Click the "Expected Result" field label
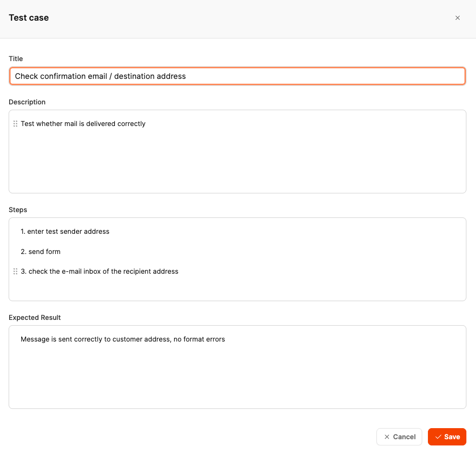This screenshot has height=457, width=476. (x=35, y=317)
